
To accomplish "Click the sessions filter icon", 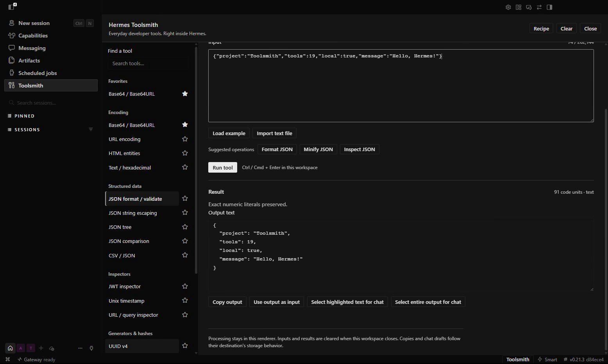I will coord(91,129).
